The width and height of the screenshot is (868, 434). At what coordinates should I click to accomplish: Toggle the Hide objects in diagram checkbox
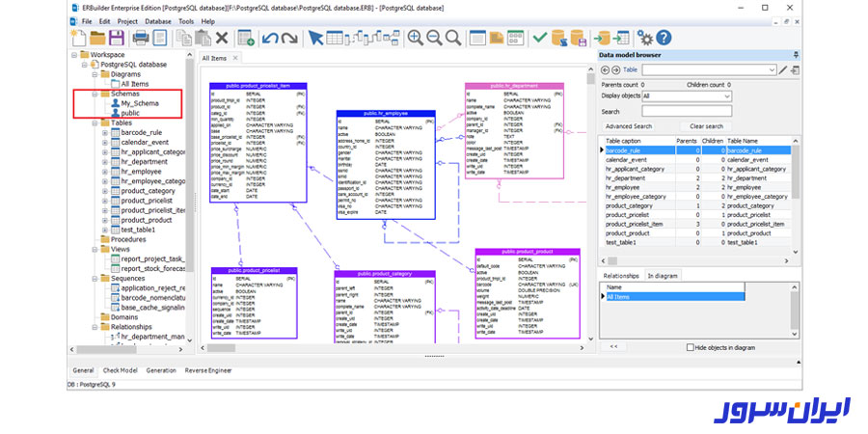[691, 347]
